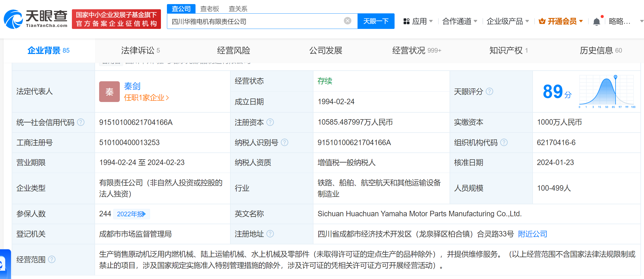Click the 附近公司 link
Screen dimensions: 644x279
tap(532, 234)
